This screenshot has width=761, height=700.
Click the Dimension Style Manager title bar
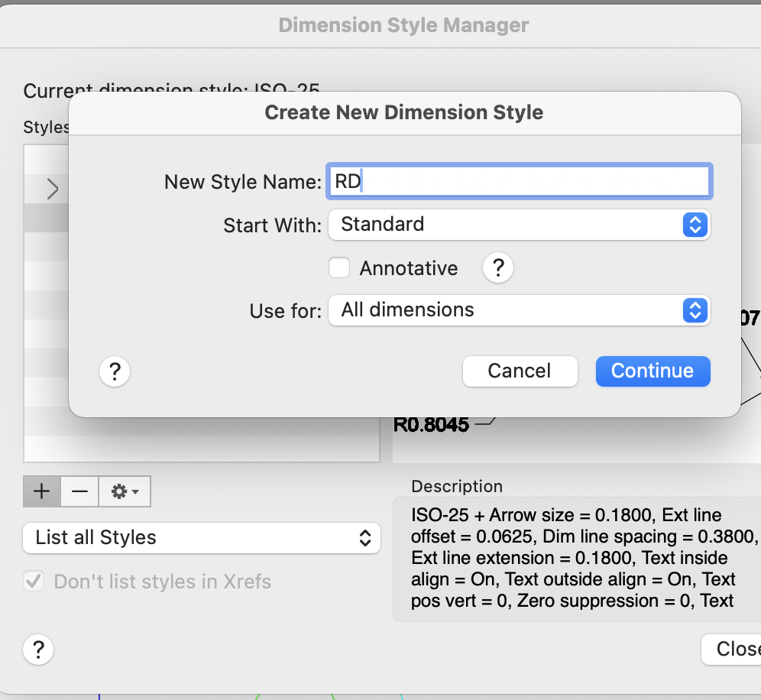[x=403, y=25]
